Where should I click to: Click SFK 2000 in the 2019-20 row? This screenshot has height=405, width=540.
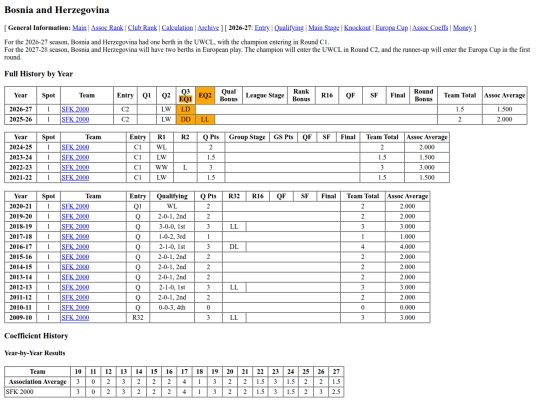coord(75,217)
